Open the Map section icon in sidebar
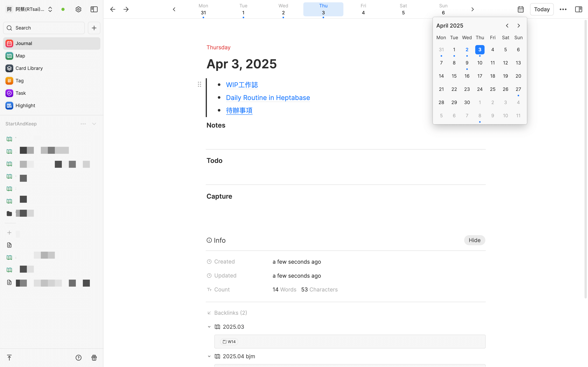The image size is (588, 367). pyautogui.click(x=9, y=56)
